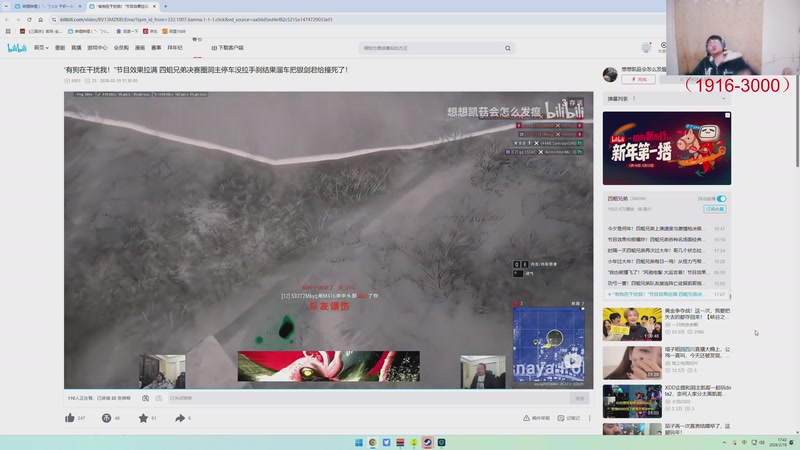Open the 会员购 menu item
This screenshot has height=450, width=800.
pos(121,48)
